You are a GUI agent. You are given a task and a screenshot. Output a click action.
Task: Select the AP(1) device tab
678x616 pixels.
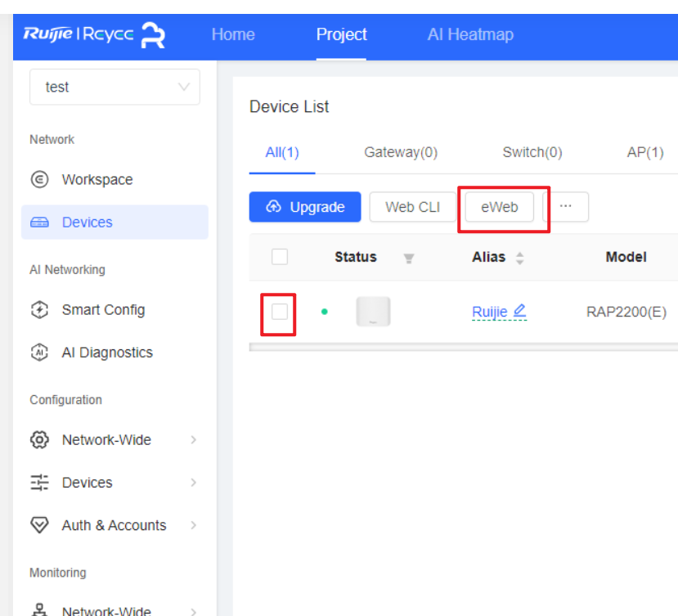point(644,152)
